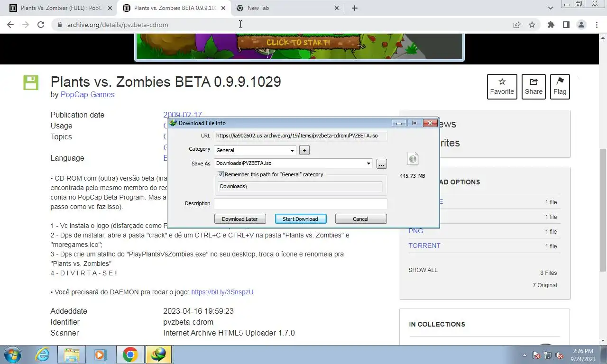This screenshot has height=364, width=607.
Task: Switch to Plants Vs. Zombies (FULL) tab
Action: pos(61,8)
